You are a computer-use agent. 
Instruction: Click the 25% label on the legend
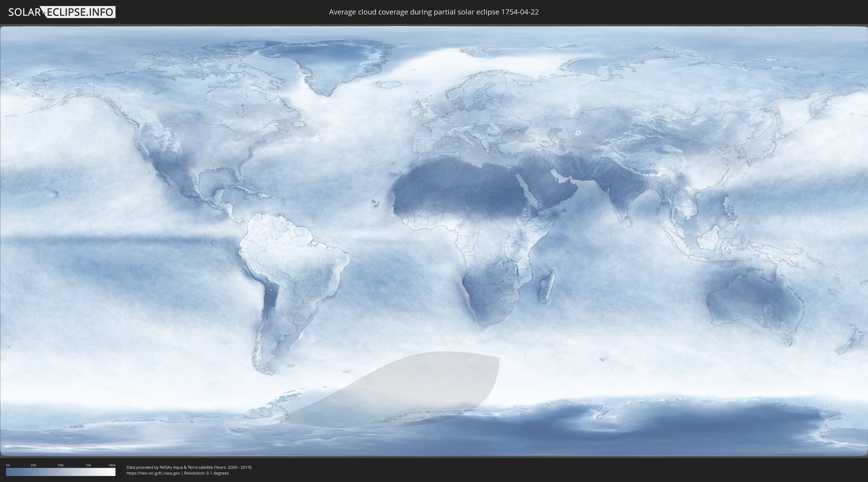point(33,465)
